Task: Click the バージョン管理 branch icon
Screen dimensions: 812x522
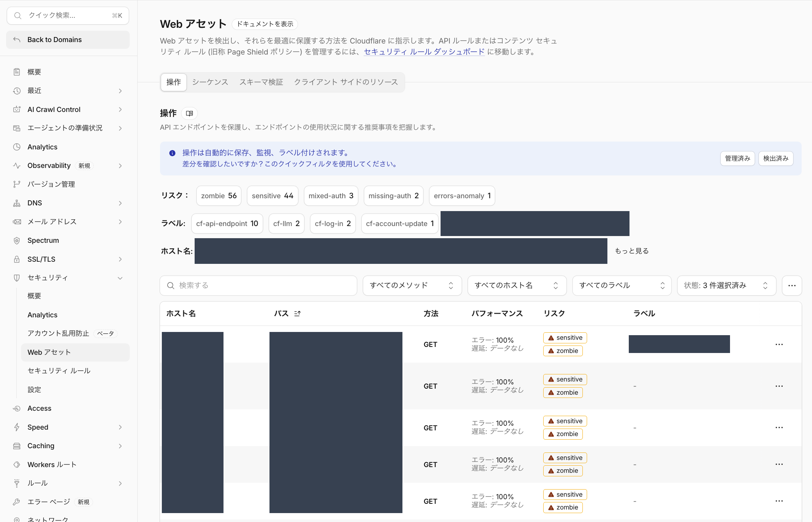Action: (x=17, y=184)
